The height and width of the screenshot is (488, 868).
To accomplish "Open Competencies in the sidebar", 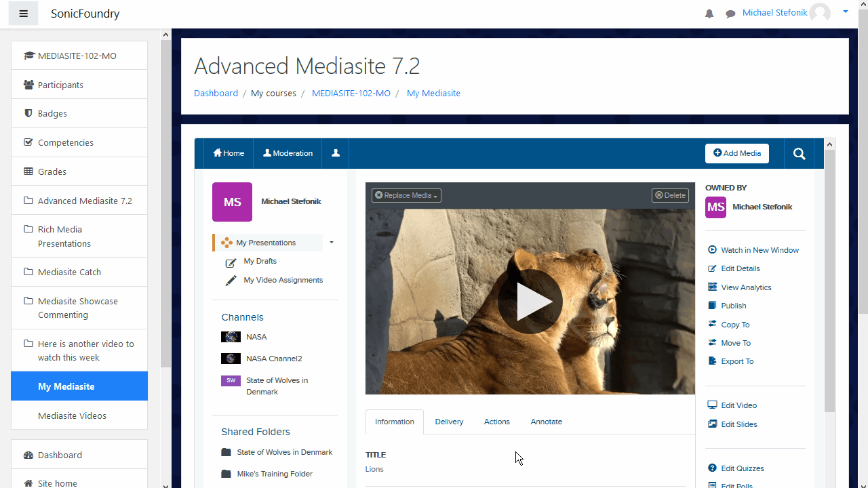I will click(x=79, y=142).
